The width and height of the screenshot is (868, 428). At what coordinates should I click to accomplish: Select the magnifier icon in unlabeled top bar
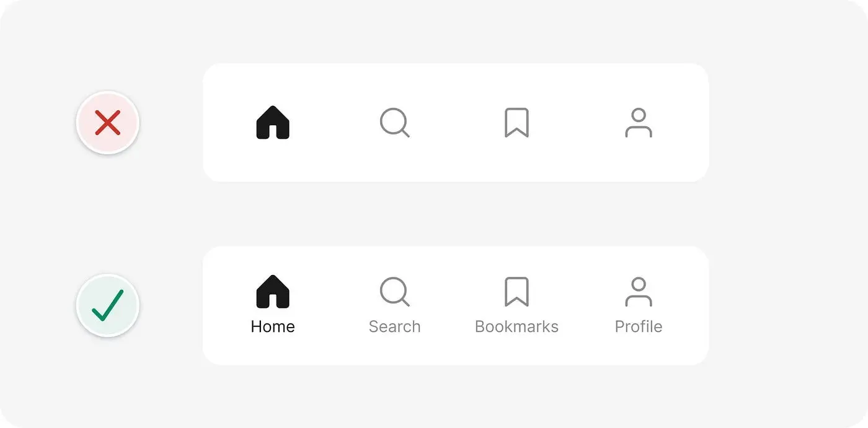coord(395,123)
